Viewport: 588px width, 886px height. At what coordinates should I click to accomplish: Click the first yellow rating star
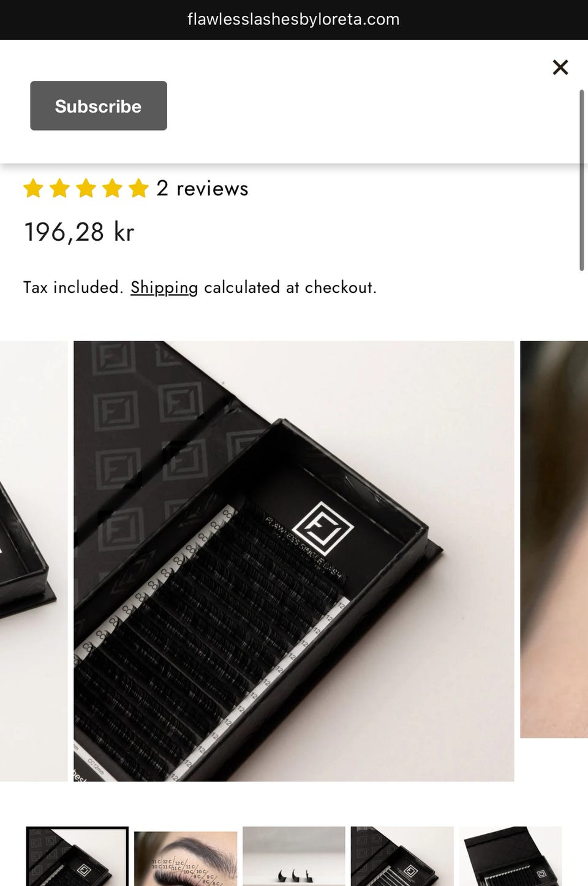(x=33, y=188)
